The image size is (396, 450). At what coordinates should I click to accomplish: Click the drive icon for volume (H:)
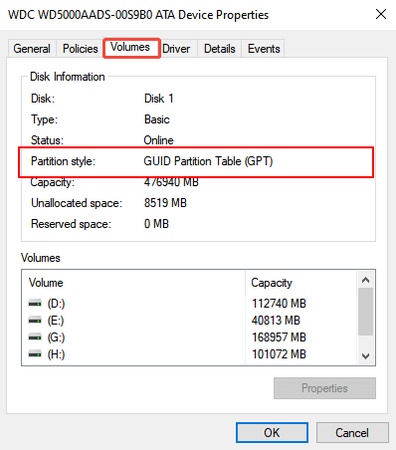(x=35, y=354)
